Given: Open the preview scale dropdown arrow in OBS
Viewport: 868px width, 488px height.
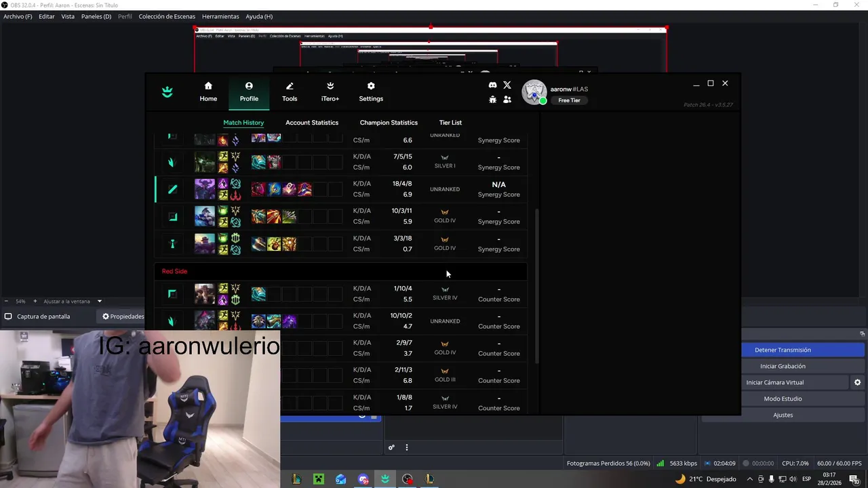Looking at the screenshot, I should (99, 301).
